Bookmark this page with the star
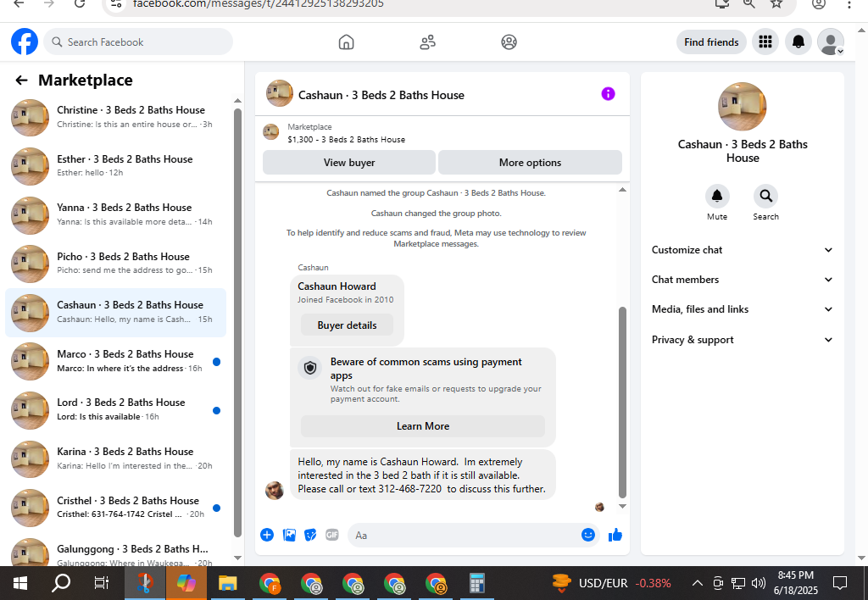Viewport: 868px width, 600px height. click(776, 3)
